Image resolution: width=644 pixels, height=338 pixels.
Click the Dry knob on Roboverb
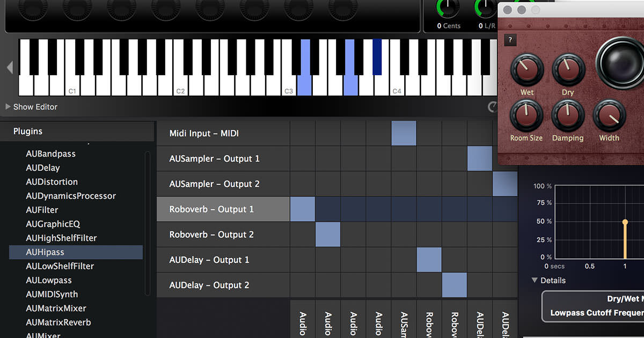coord(568,70)
